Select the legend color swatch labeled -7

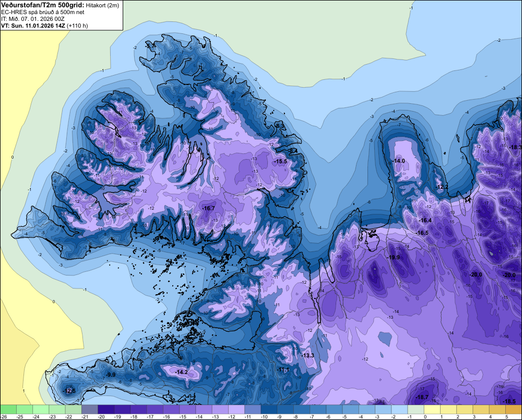click(x=318, y=410)
